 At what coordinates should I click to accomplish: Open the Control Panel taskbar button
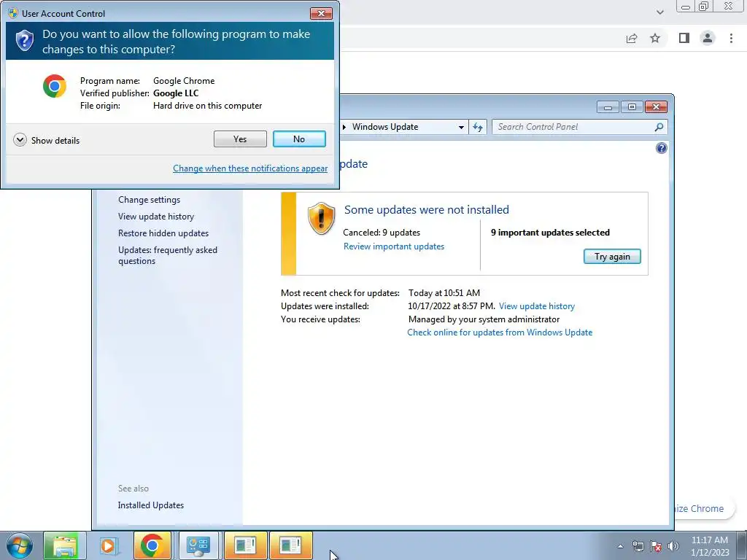click(198, 545)
